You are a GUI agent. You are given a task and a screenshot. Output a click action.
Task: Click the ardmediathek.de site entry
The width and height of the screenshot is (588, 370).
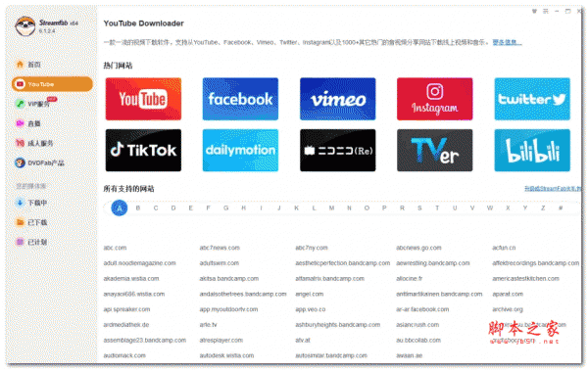126,325
